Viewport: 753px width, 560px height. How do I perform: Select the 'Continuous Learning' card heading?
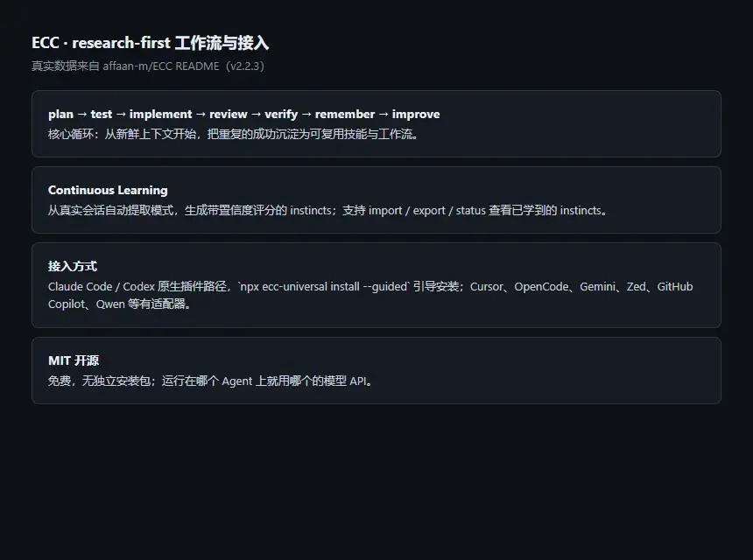pyautogui.click(x=108, y=191)
